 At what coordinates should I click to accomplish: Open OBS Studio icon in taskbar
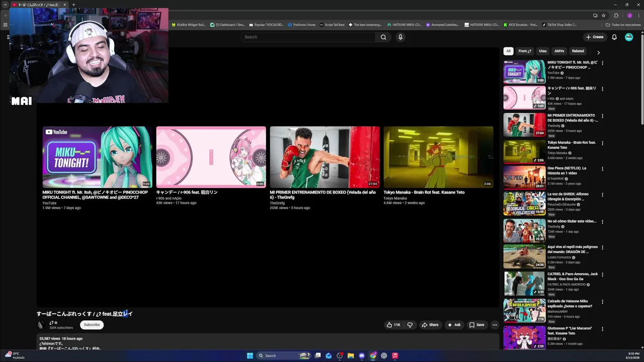point(340,355)
